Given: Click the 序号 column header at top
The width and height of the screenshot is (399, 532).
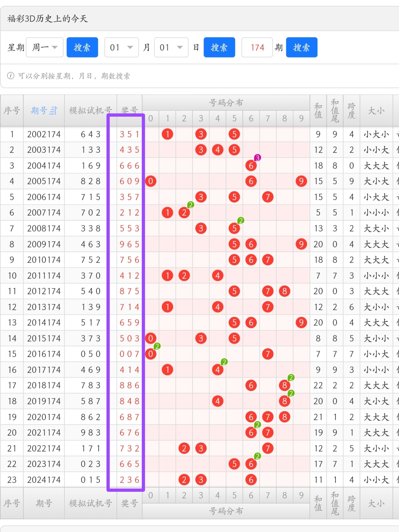Looking at the screenshot, I should click(x=12, y=110).
